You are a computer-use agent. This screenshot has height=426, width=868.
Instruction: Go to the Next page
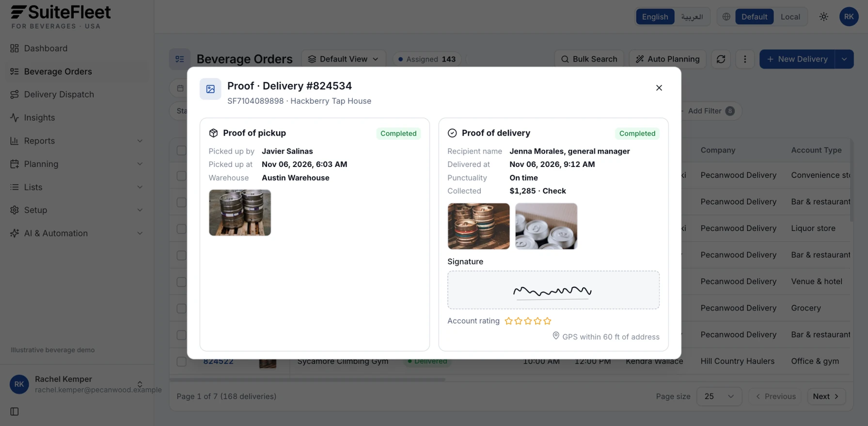tap(826, 396)
